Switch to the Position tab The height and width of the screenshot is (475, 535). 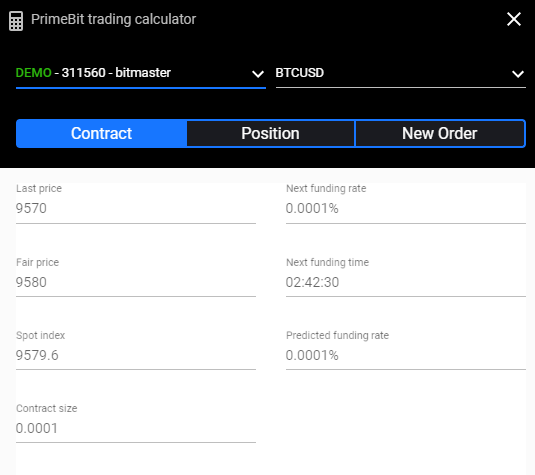[270, 133]
